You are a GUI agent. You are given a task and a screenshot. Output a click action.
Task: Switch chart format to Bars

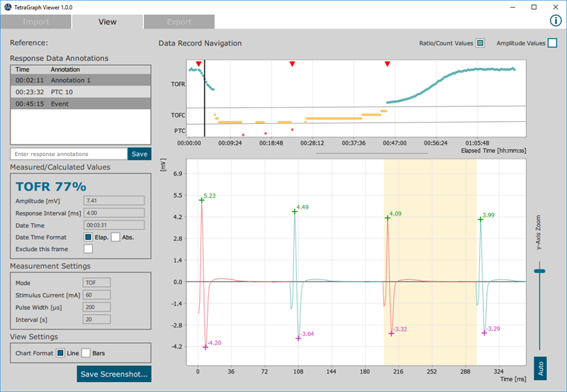(x=87, y=352)
